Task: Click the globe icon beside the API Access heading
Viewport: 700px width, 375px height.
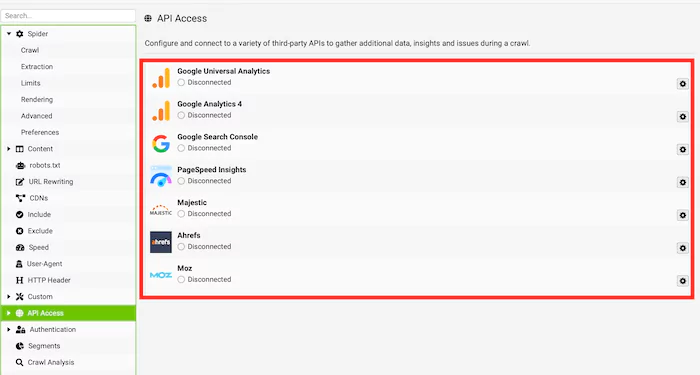Action: pyautogui.click(x=148, y=19)
